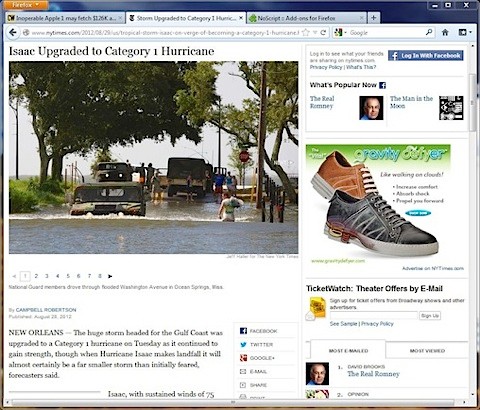Screen dimensions: 480x410
Task: Go to previous slideshow photo arrow
Action: (x=14, y=276)
